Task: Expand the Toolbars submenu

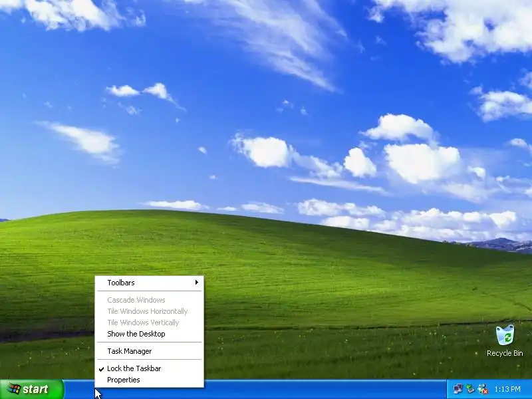Action: coord(149,283)
